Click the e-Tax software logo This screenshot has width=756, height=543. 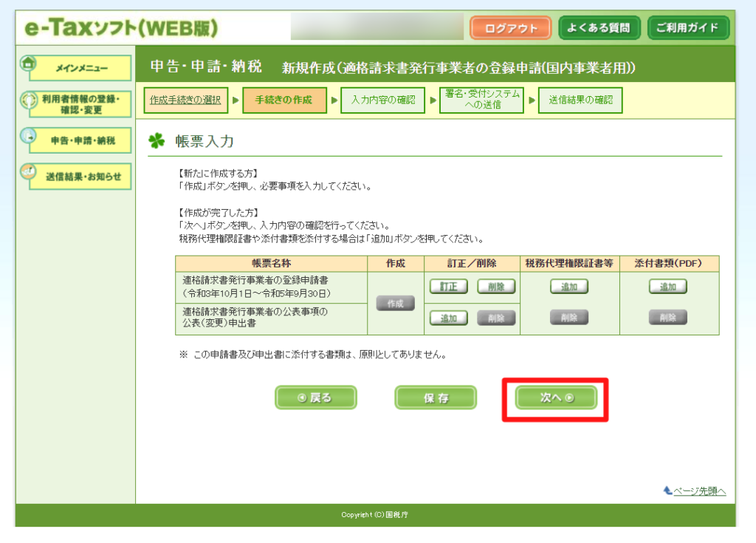click(x=122, y=28)
